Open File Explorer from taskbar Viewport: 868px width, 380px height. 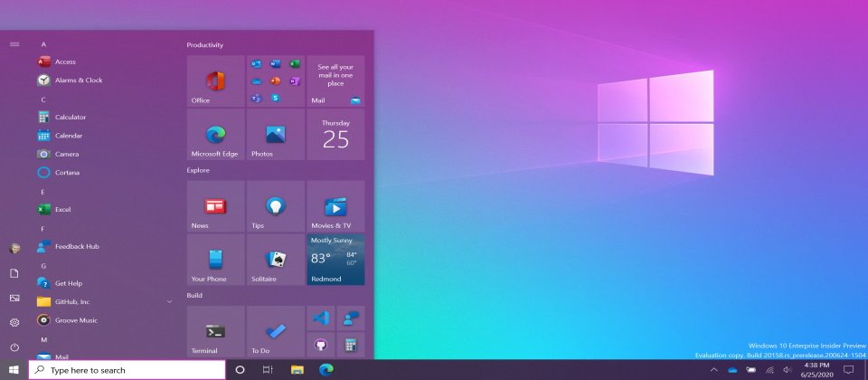click(297, 370)
